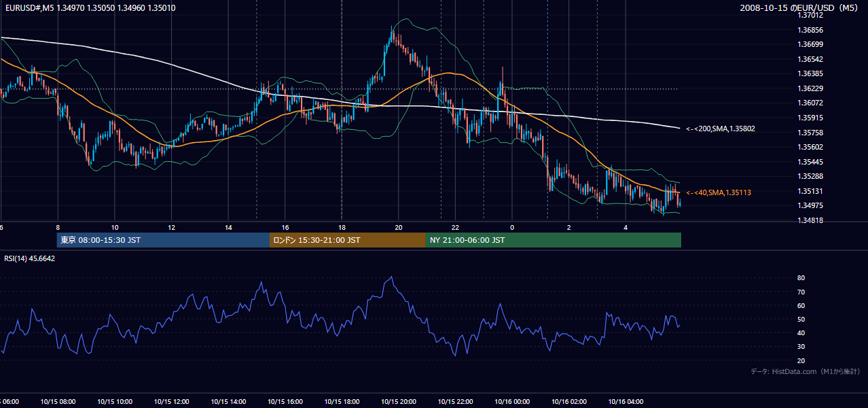
Task: Click price axis label 1.34975
Action: (810, 205)
